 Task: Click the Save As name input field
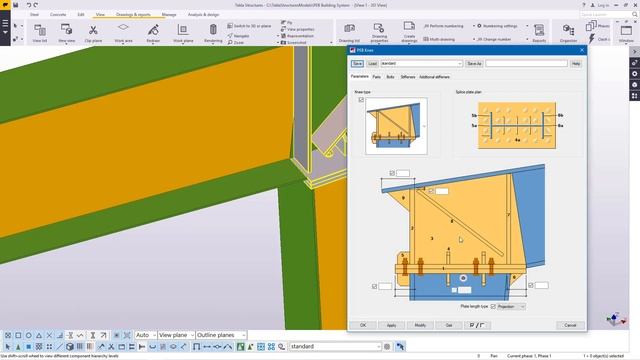click(526, 64)
